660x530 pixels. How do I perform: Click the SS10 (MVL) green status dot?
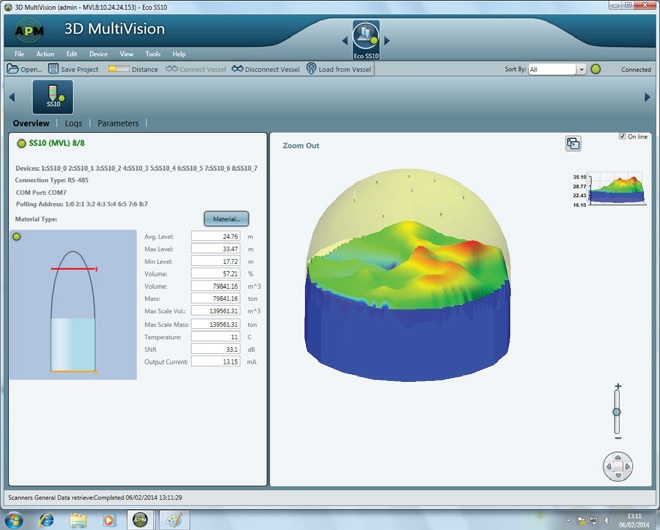click(21, 144)
